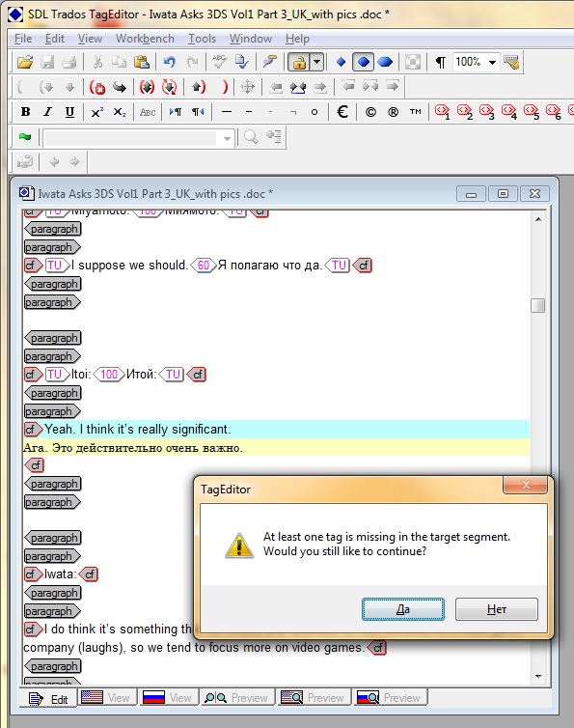The image size is (574, 728).
Task: Insert the degree symbol
Action: pyautogui.click(x=314, y=112)
